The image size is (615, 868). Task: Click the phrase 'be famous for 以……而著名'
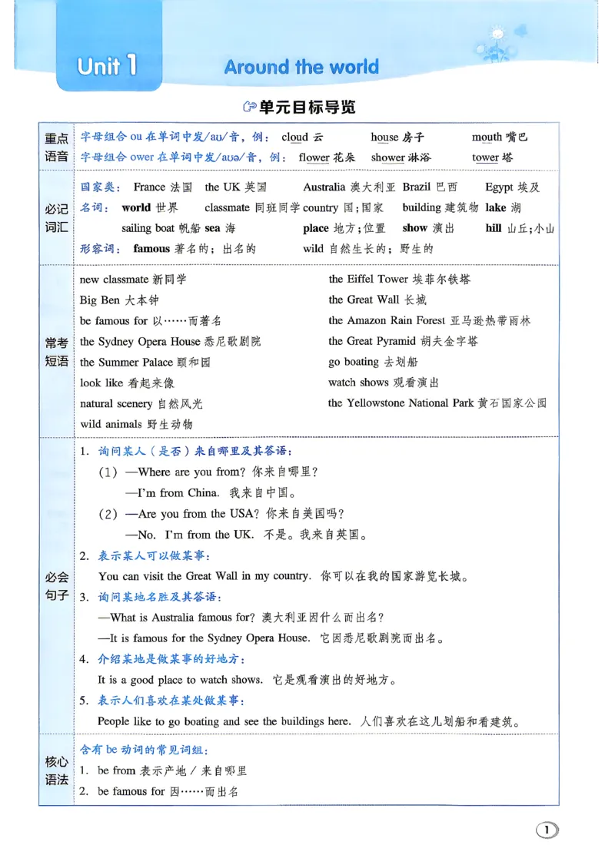coord(150,321)
